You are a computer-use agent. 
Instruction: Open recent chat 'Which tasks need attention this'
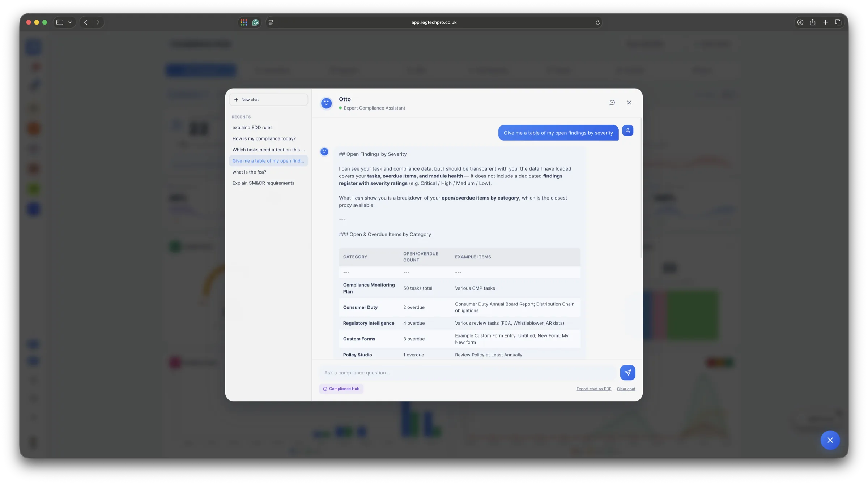coord(268,150)
